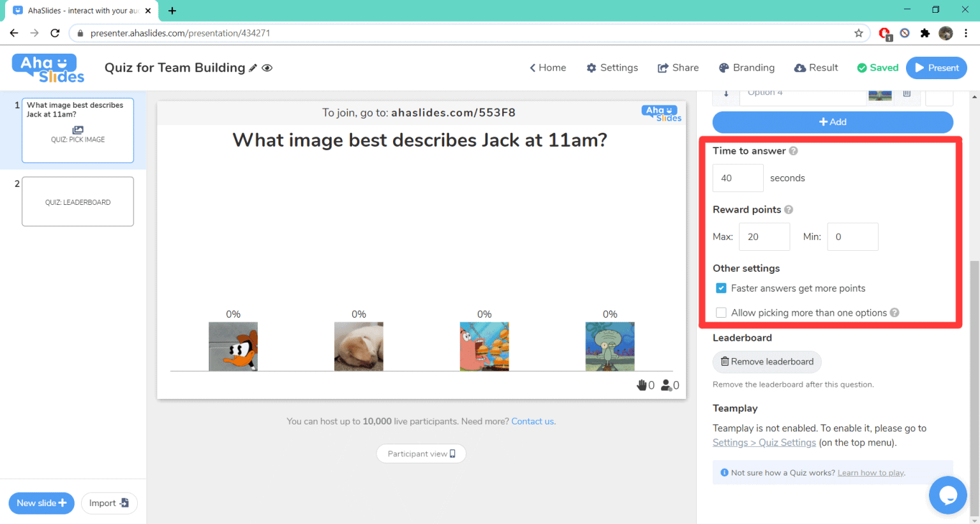Click the Remove leaderboard button
Screen dimensions: 980x524
767,362
